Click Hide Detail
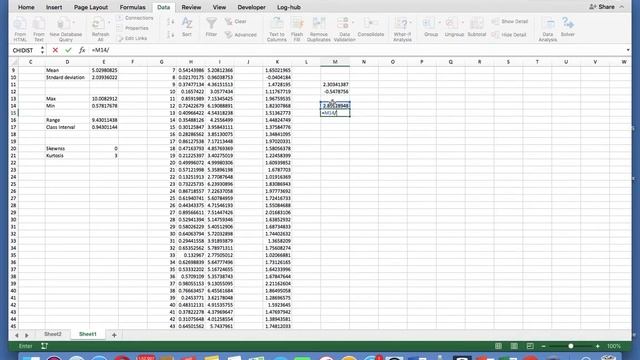 (x=509, y=35)
